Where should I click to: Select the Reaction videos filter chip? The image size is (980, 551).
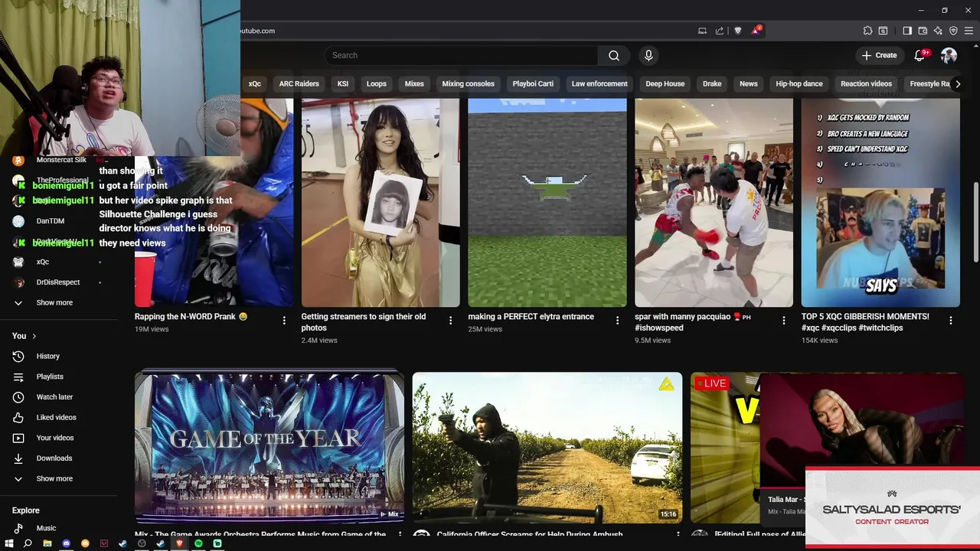pos(866,83)
